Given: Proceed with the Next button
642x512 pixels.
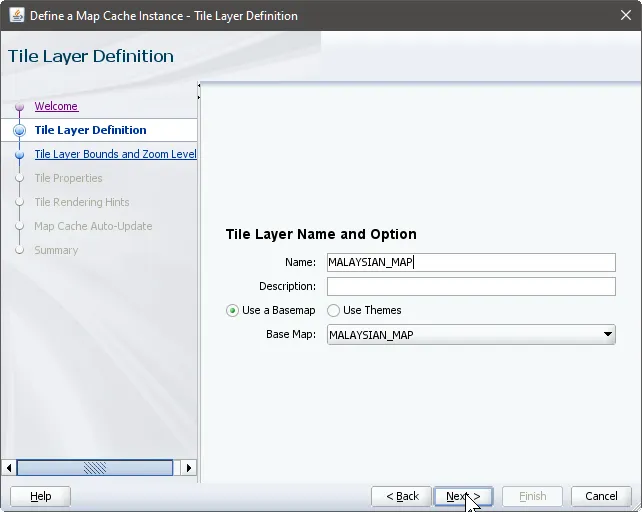Looking at the screenshot, I should click(462, 496).
